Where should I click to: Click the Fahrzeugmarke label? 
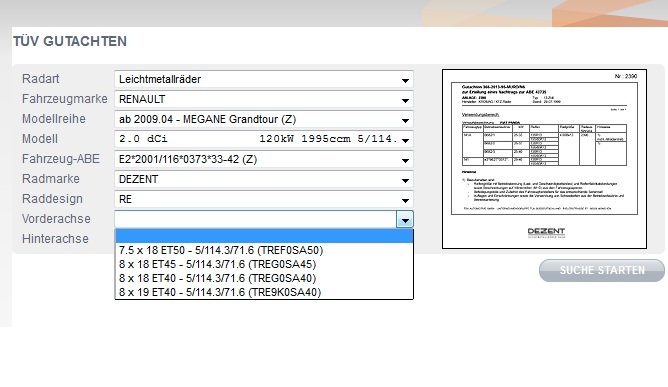(x=65, y=99)
